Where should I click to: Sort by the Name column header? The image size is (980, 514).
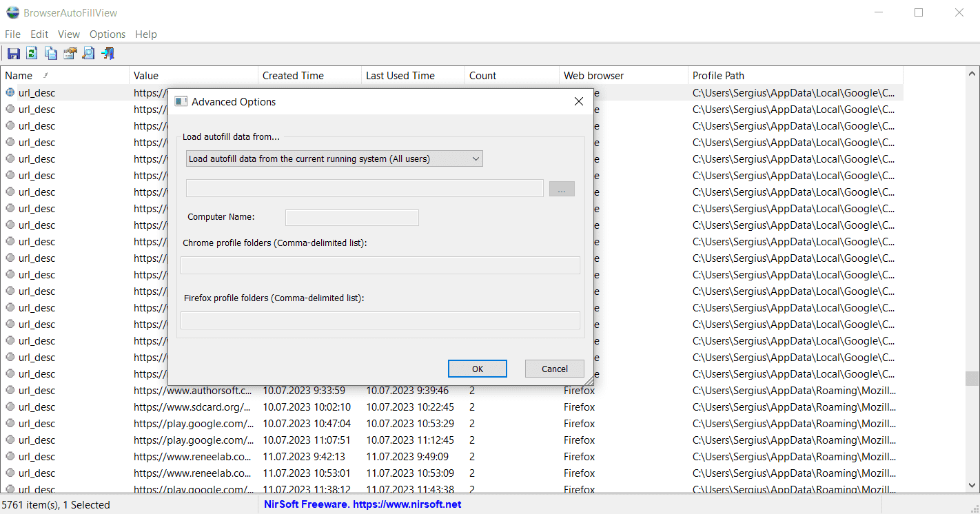(65, 76)
